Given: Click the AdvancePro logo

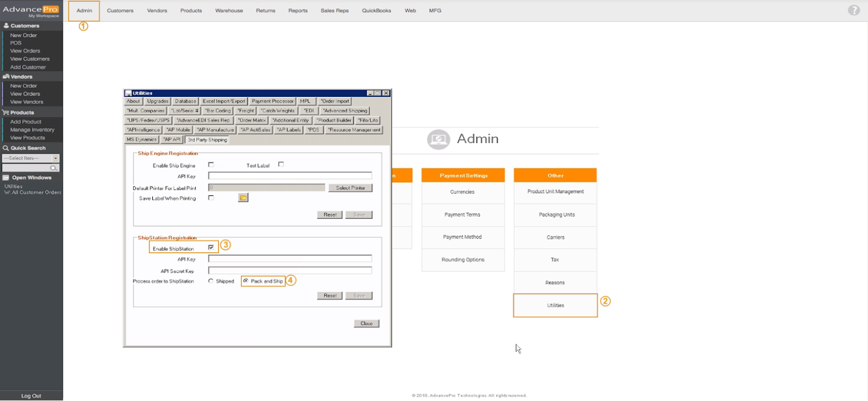Looking at the screenshot, I should click(31, 10).
